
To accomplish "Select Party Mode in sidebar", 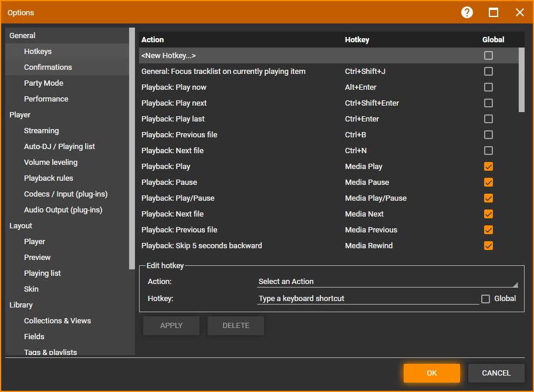I will pos(43,83).
